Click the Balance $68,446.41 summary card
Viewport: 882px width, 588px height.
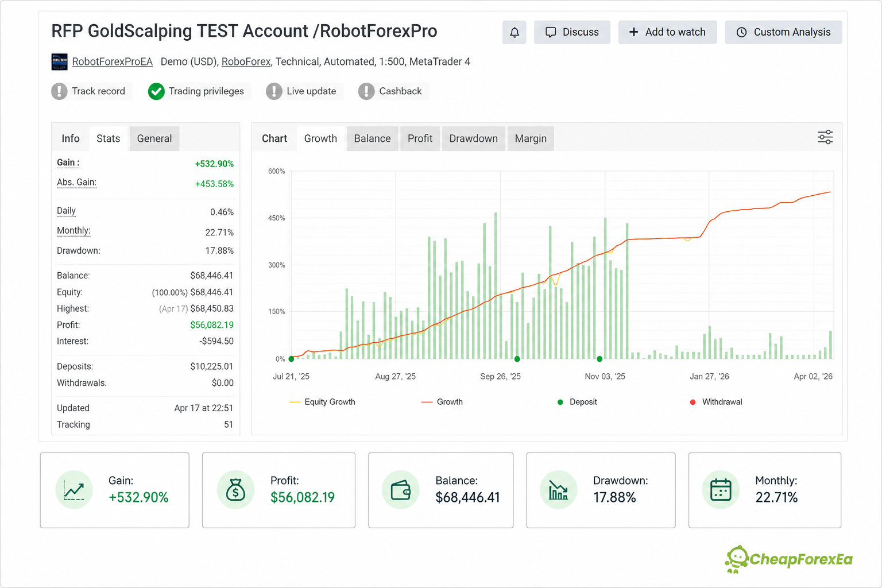[440, 490]
